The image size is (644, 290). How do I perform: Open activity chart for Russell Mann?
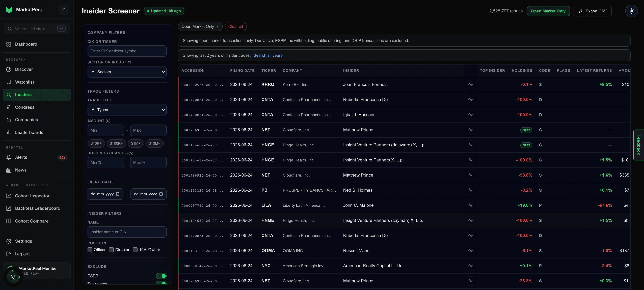pyautogui.click(x=470, y=250)
